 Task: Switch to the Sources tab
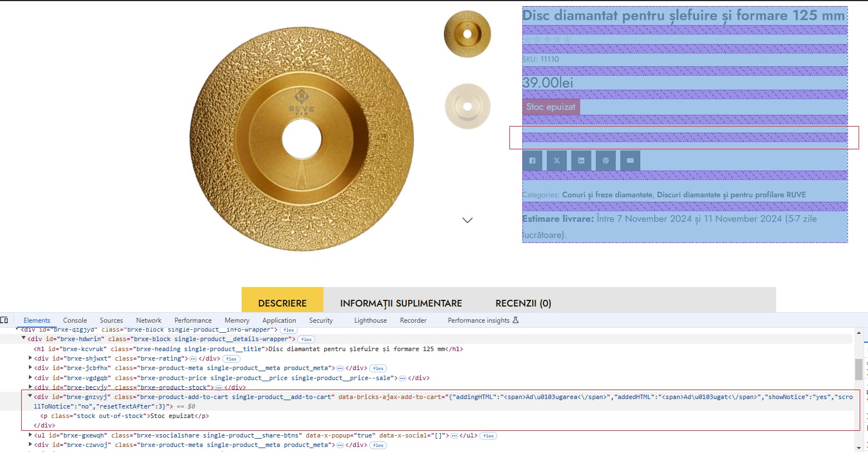pyautogui.click(x=111, y=320)
